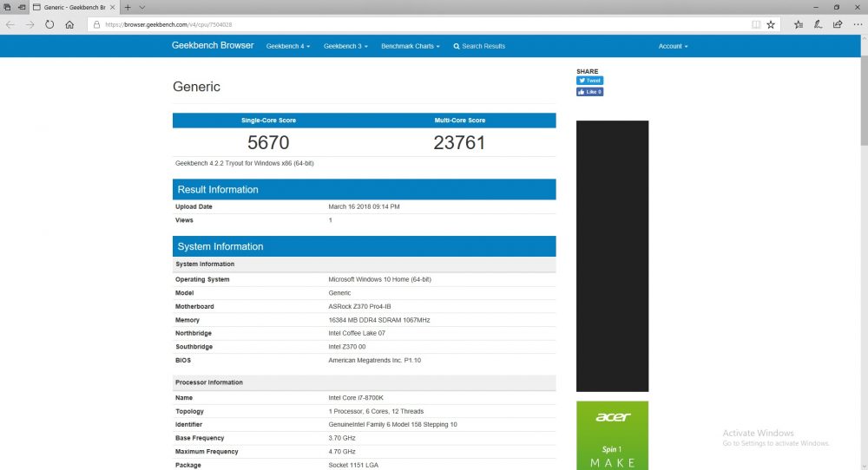Open the Favorites hub icon

pos(799,24)
